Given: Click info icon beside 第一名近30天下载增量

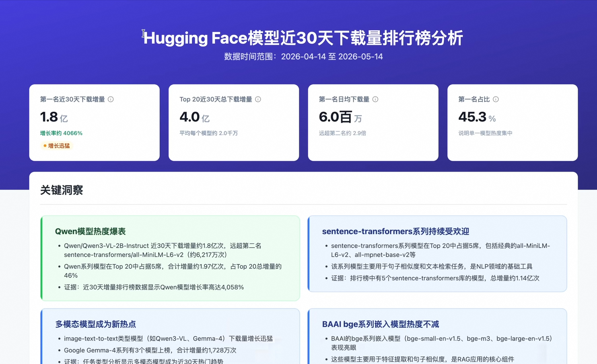Looking at the screenshot, I should [111, 99].
